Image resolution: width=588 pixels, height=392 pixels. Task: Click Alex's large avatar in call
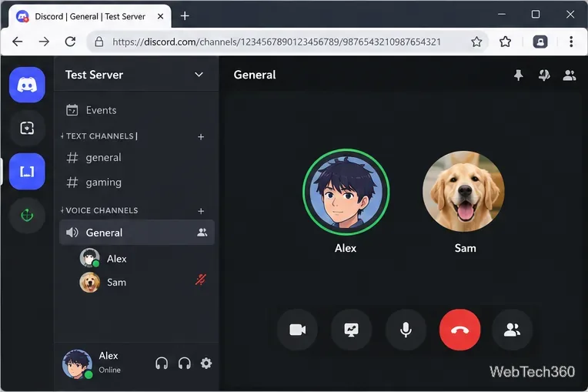pos(346,192)
